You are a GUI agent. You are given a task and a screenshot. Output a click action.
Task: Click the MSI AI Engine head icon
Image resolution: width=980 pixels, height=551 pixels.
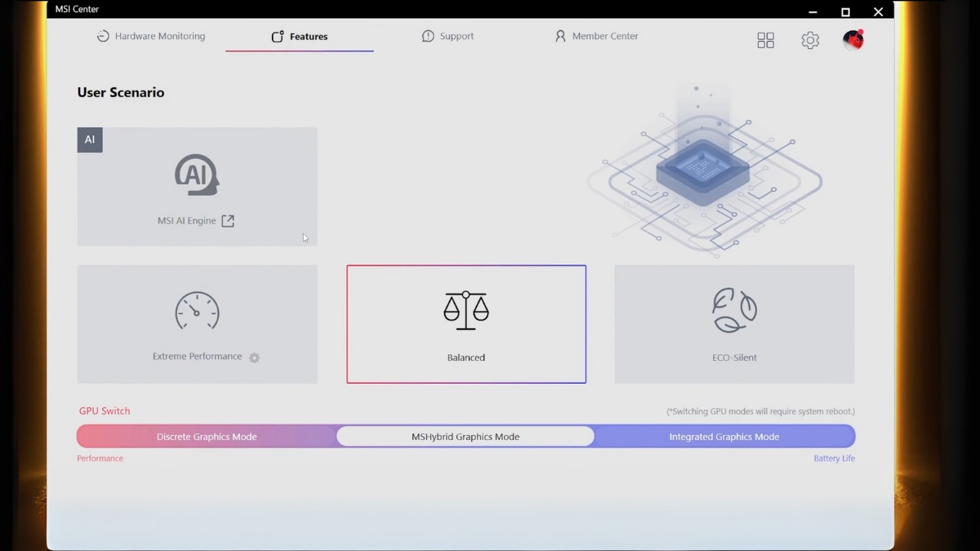click(x=197, y=175)
